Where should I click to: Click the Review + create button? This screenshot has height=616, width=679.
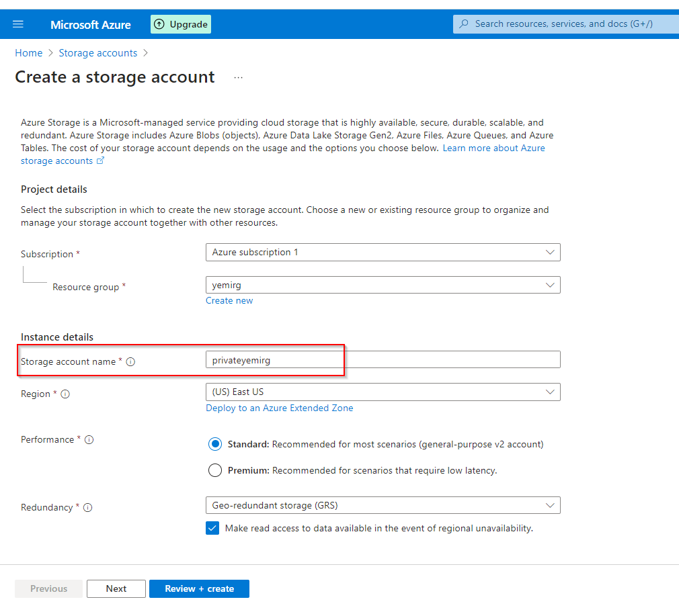[x=199, y=588]
